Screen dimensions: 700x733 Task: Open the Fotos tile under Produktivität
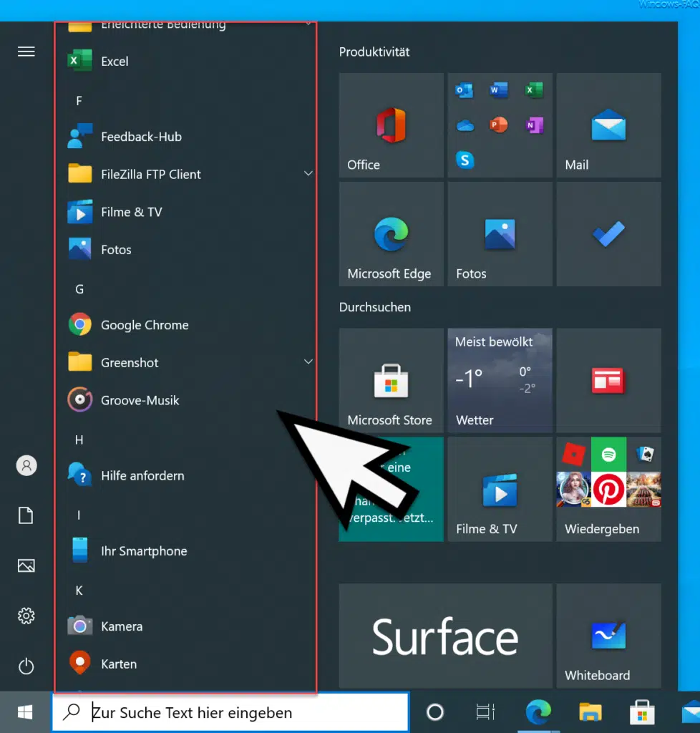pos(500,233)
